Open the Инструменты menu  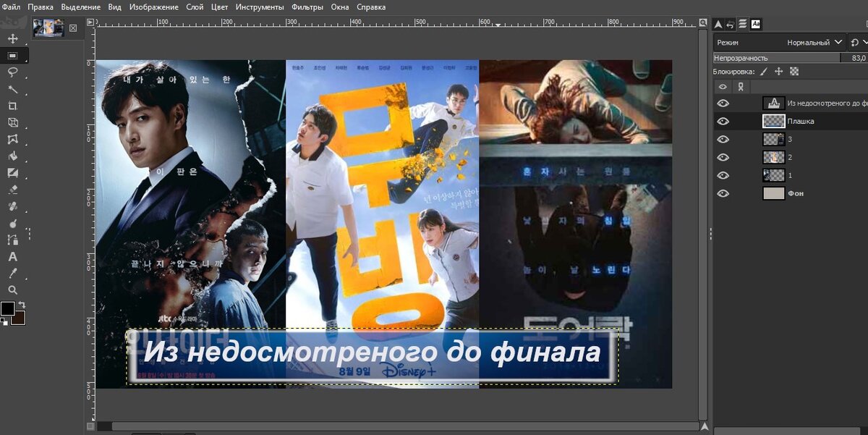click(x=259, y=7)
